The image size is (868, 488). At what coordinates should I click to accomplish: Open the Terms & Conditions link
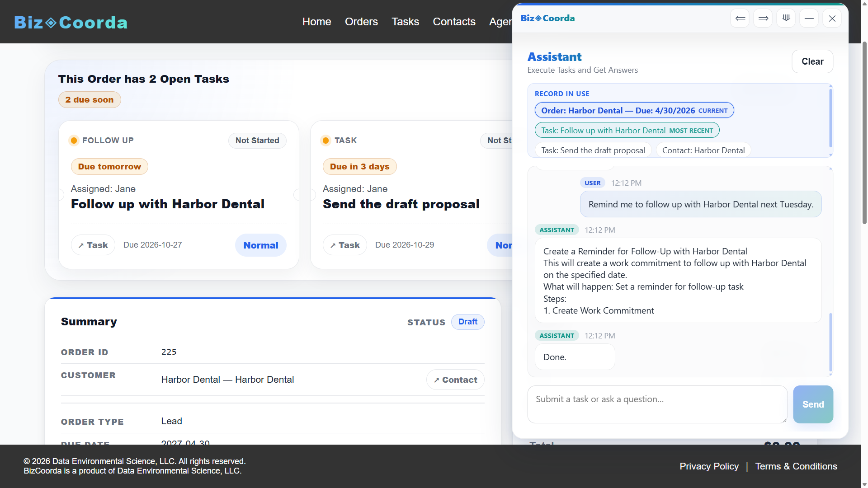(x=796, y=466)
